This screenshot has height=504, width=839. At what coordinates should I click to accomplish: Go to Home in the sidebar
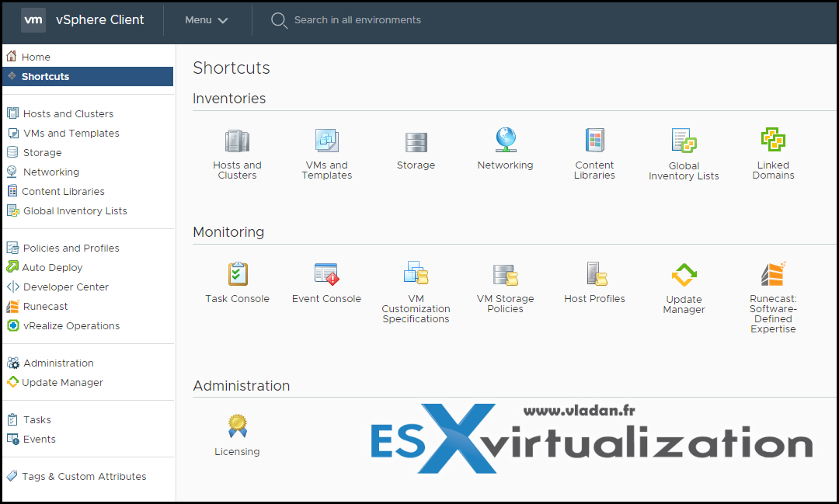tap(36, 57)
